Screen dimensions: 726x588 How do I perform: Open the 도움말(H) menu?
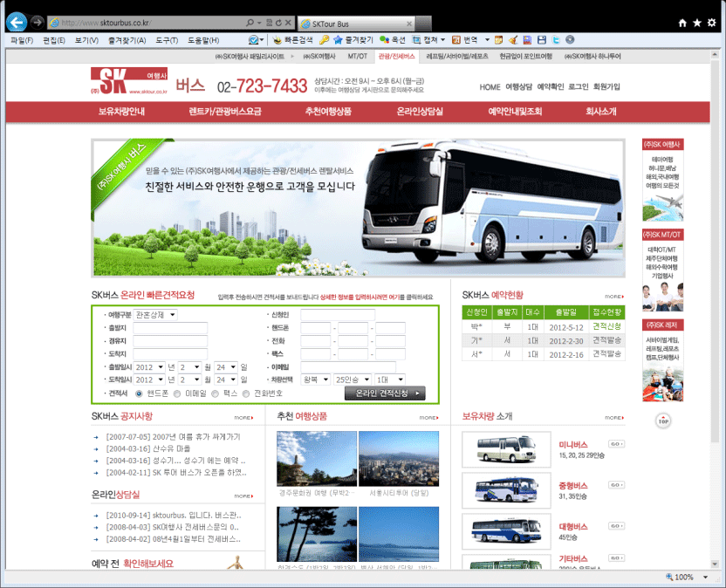coord(203,40)
